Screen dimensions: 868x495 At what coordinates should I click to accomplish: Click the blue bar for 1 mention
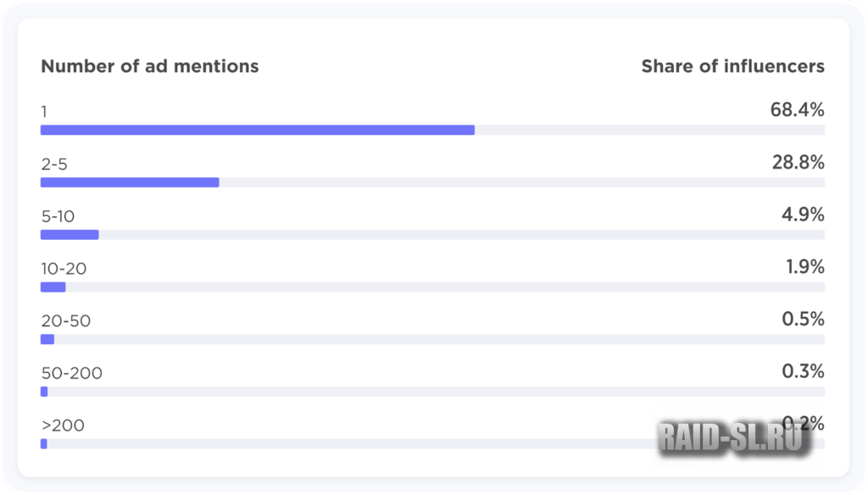258,130
